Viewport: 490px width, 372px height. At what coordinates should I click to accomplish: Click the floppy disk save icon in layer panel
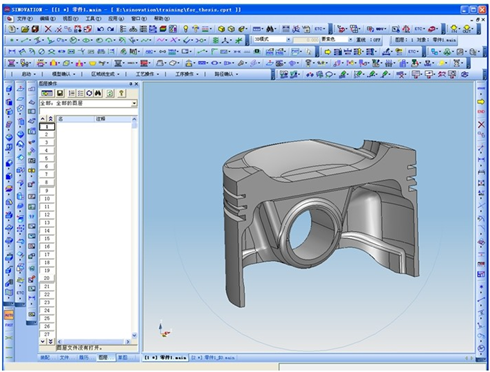click(x=60, y=93)
